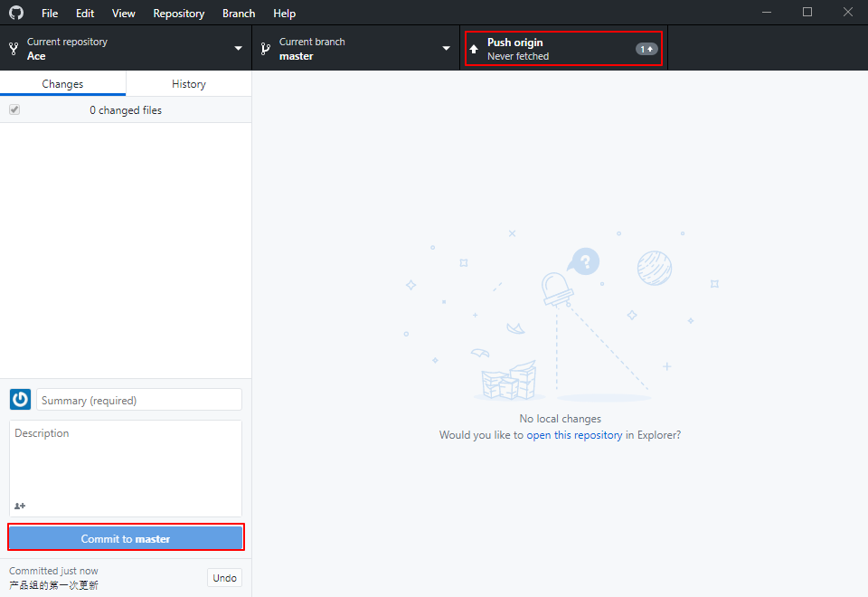Image resolution: width=868 pixels, height=597 pixels.
Task: Click the GitHub logo icon in title bar
Action: (x=16, y=13)
